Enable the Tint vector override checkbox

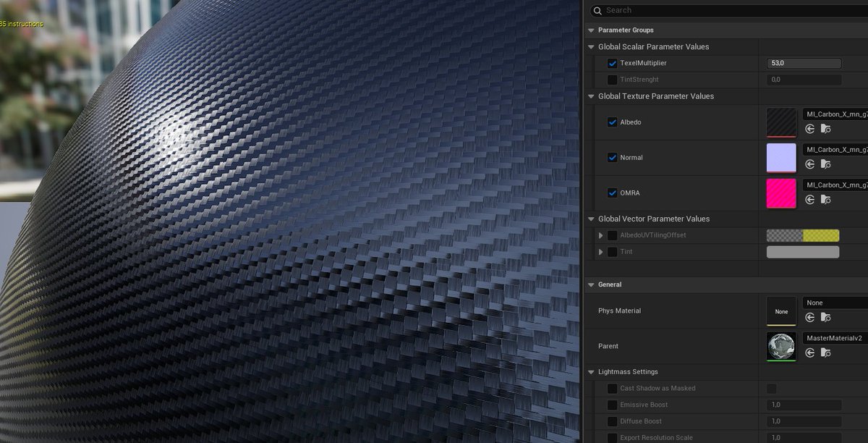tap(613, 252)
